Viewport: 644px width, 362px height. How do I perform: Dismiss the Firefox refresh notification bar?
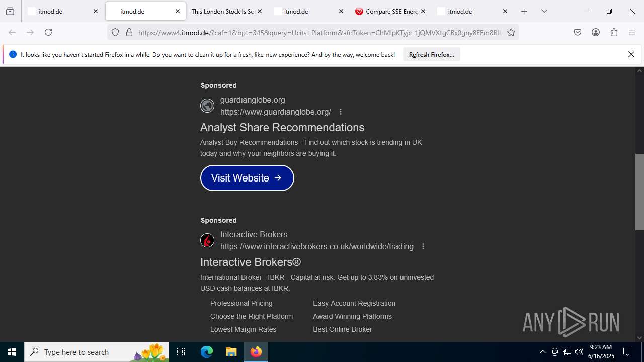click(x=631, y=54)
